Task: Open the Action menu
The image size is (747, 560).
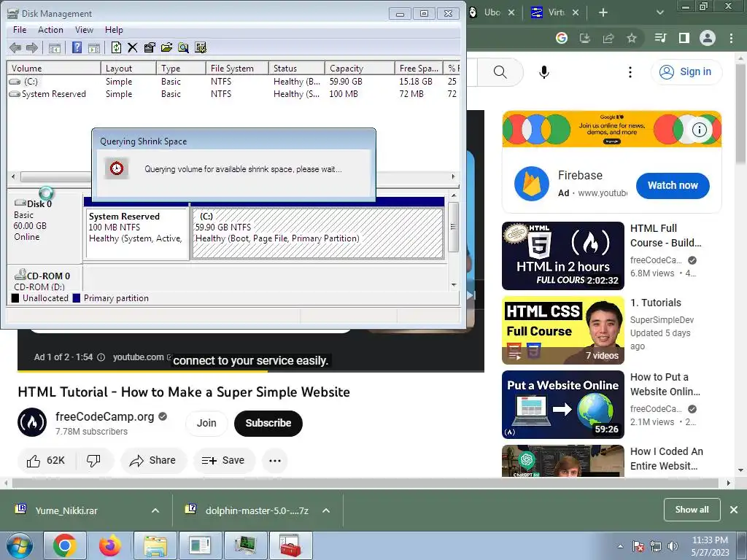Action: click(x=50, y=29)
